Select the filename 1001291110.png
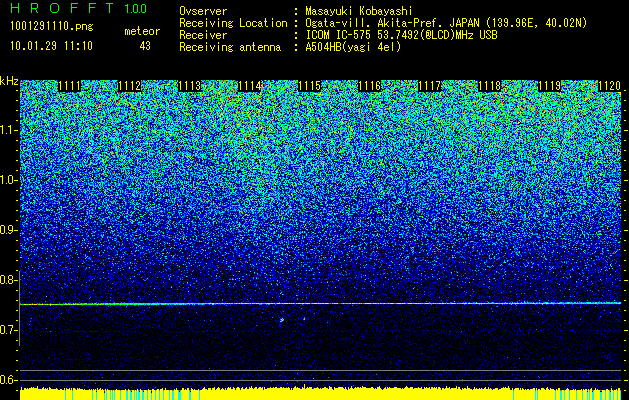The width and height of the screenshot is (629, 400). pyautogui.click(x=52, y=26)
